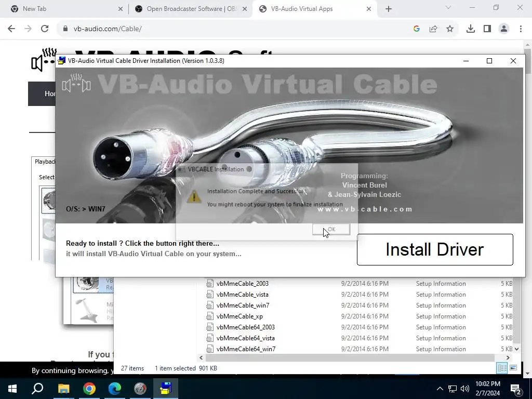Share this page using the share icon
The height and width of the screenshot is (399, 532).
pos(433,29)
